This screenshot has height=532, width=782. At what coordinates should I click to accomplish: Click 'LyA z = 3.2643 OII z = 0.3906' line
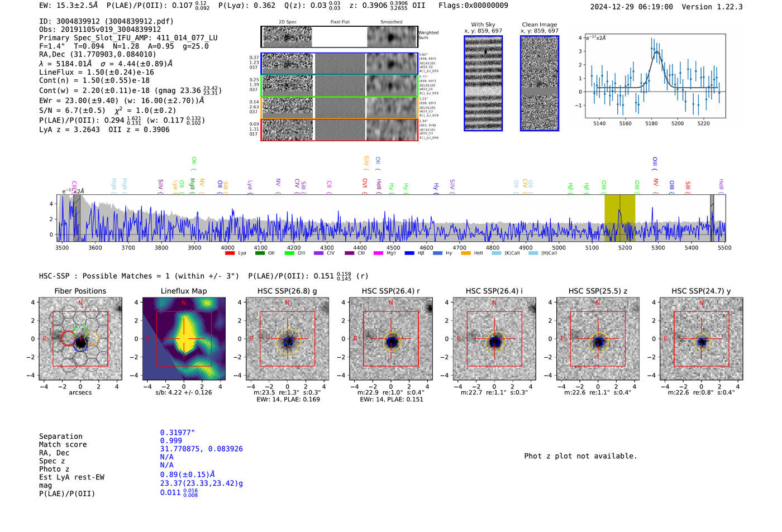104,130
